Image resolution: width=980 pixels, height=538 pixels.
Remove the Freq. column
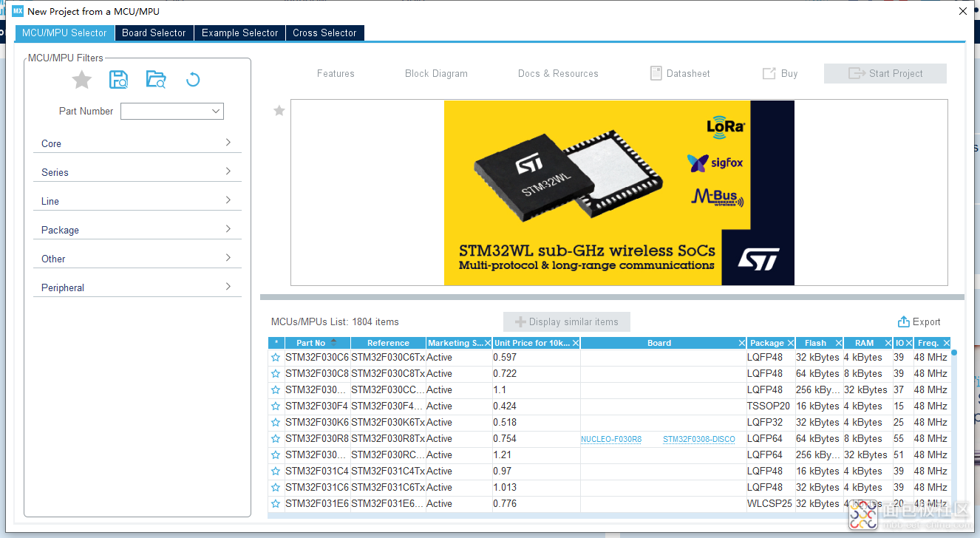click(946, 343)
